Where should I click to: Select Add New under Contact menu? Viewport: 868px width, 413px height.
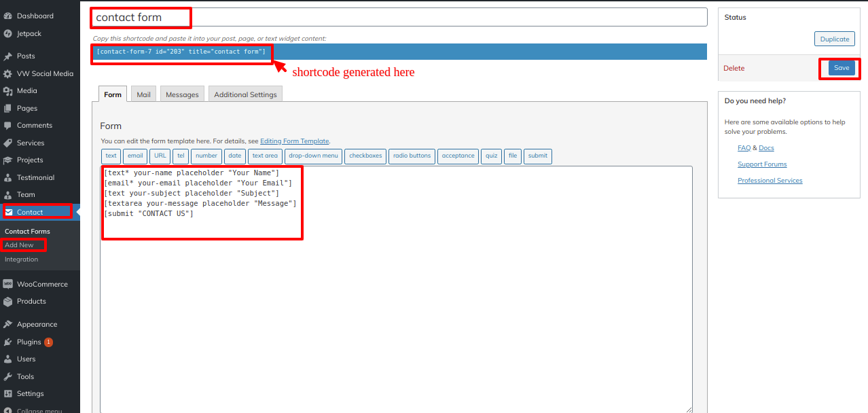click(x=19, y=245)
